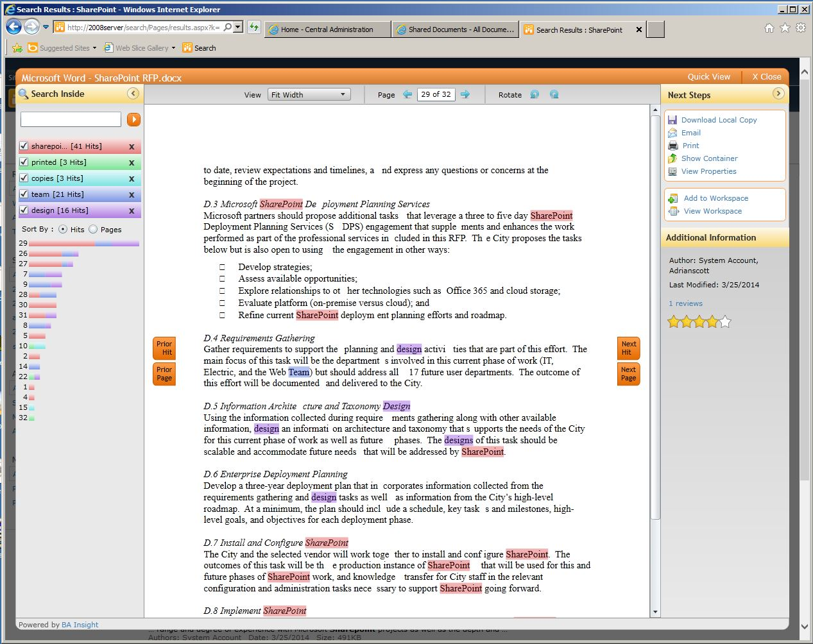Rotate document counter-clockwise
The height and width of the screenshot is (644, 813).
[535, 94]
